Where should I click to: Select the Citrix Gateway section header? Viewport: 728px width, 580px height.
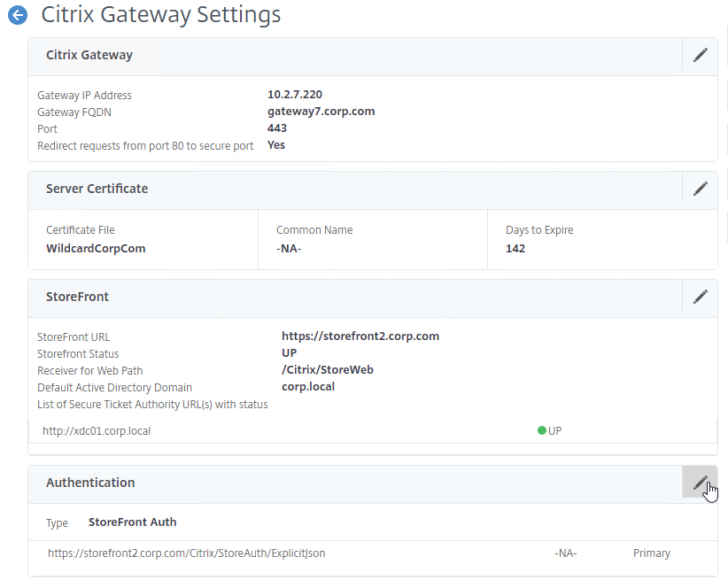point(89,55)
